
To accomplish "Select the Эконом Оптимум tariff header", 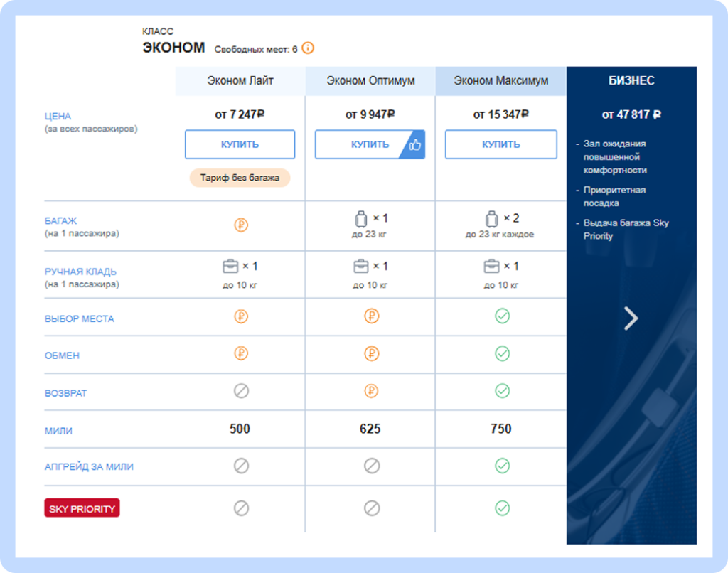I will coord(370,81).
